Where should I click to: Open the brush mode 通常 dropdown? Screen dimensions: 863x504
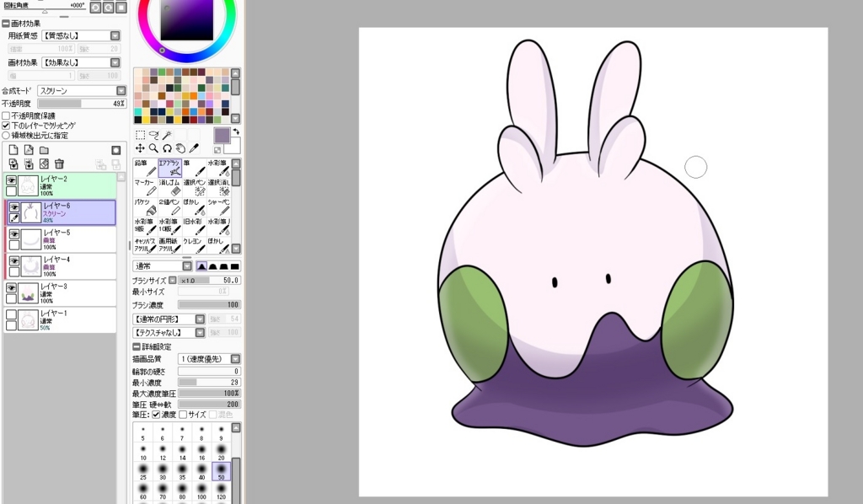click(187, 266)
